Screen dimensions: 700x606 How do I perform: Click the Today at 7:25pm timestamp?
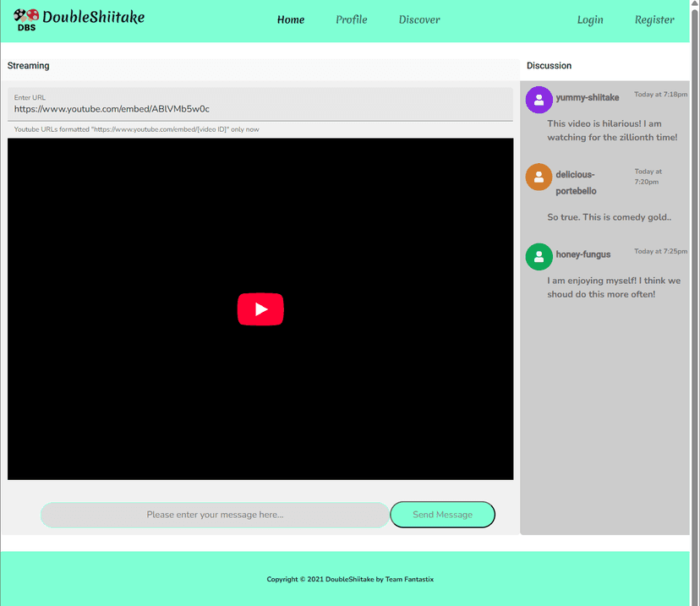pyautogui.click(x=662, y=250)
